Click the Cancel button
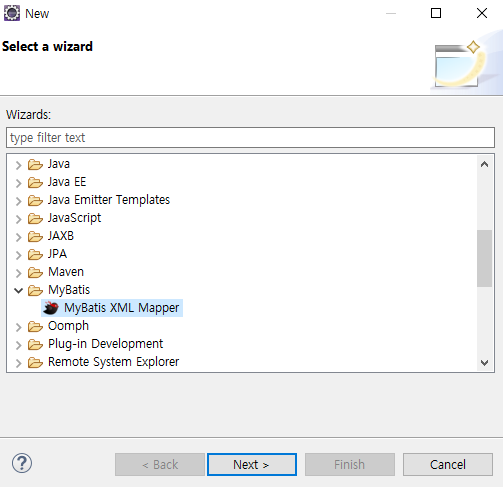 [x=448, y=464]
